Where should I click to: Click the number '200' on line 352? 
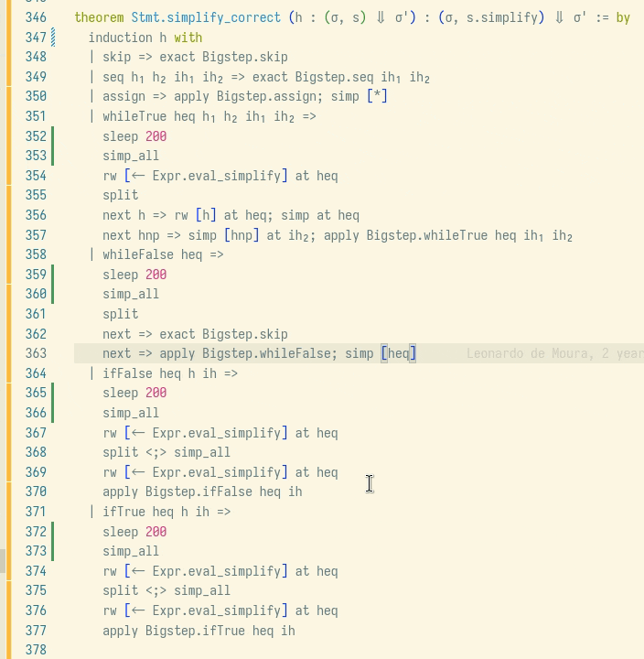tap(156, 136)
